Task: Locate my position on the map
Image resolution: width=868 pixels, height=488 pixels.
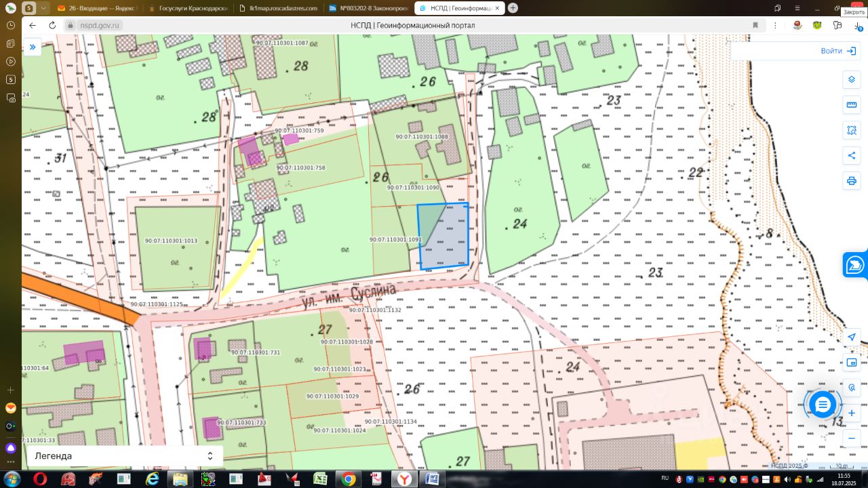Action: pos(852,338)
